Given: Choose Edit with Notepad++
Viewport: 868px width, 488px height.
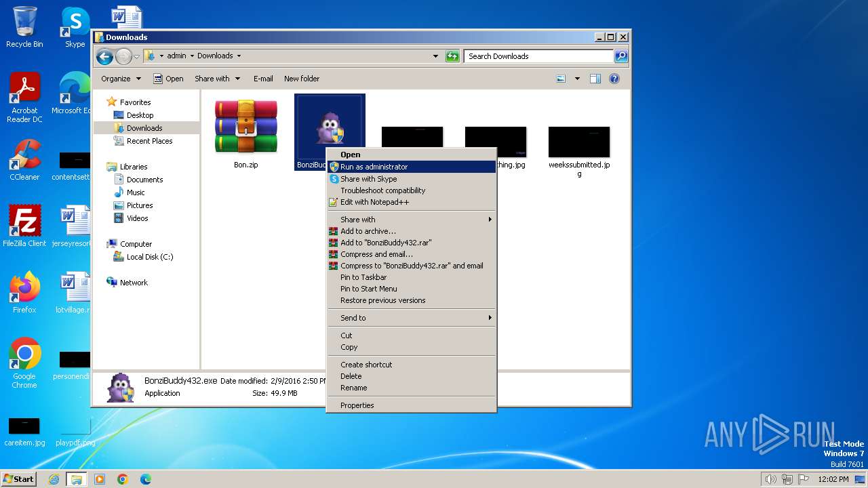Looking at the screenshot, I should click(x=412, y=202).
